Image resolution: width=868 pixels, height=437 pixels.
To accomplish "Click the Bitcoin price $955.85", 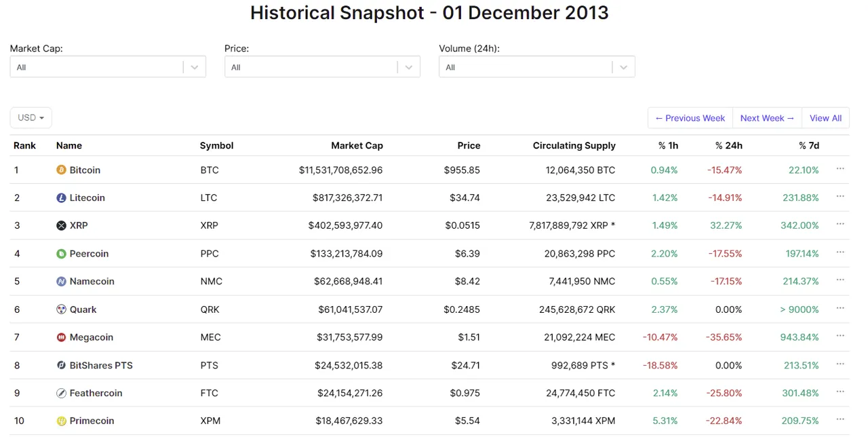I will coord(462,170).
